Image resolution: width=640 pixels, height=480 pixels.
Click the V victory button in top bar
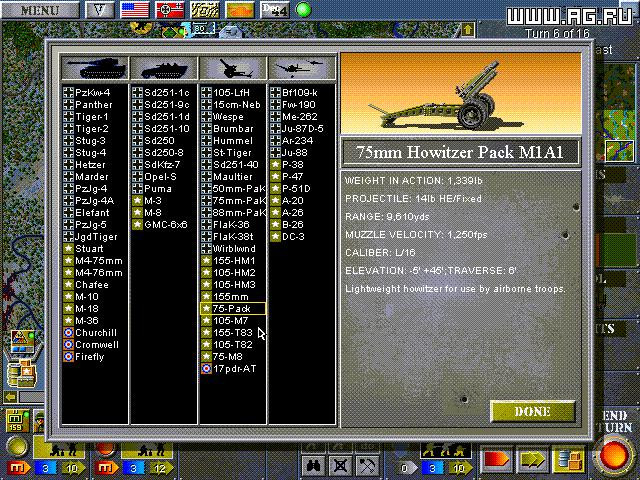[100, 10]
